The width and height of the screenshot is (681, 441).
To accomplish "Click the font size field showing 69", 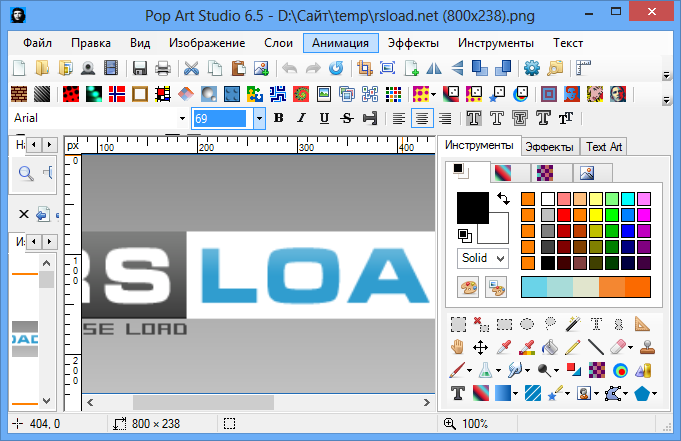I will pyautogui.click(x=220, y=118).
